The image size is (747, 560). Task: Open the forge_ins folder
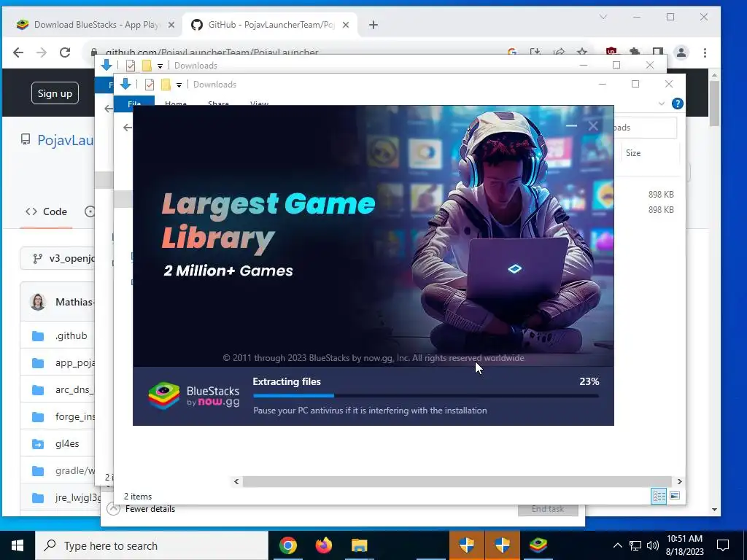75,416
